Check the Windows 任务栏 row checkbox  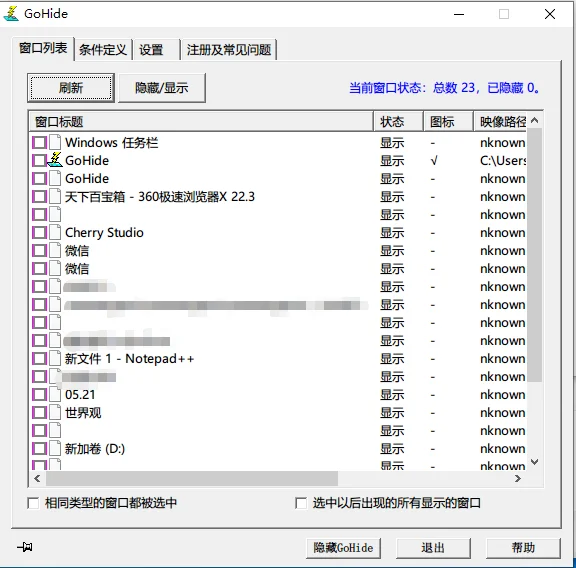[39, 142]
